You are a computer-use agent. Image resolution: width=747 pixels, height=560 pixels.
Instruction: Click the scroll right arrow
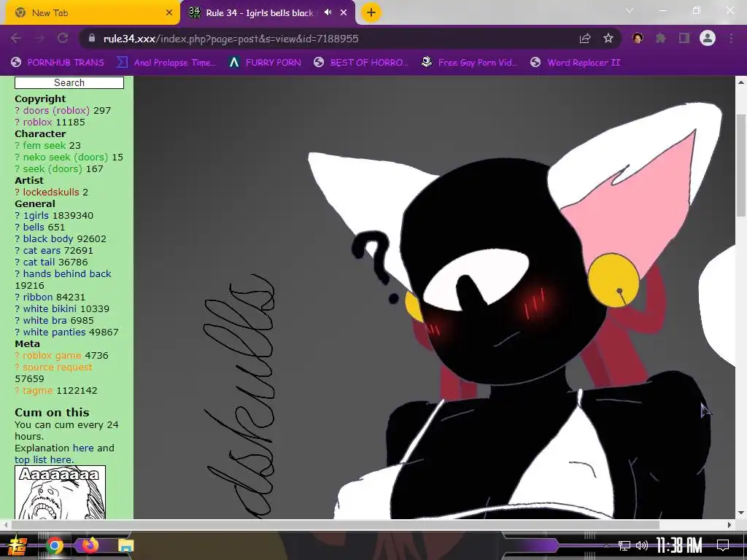tap(729, 525)
